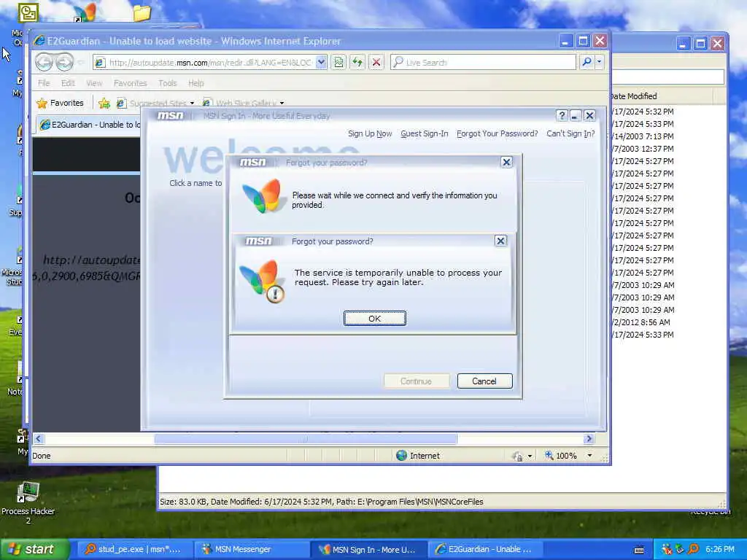Click the 100% zoom level button

point(561,456)
